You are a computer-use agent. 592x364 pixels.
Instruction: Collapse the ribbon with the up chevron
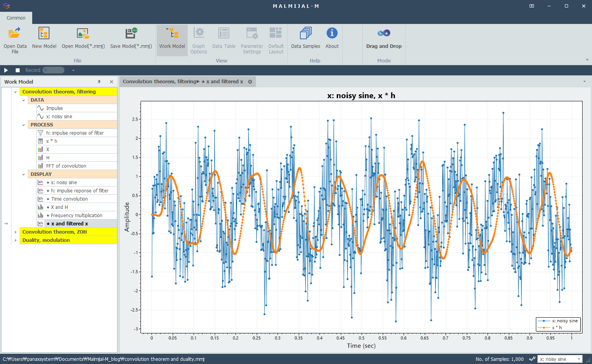pos(587,60)
